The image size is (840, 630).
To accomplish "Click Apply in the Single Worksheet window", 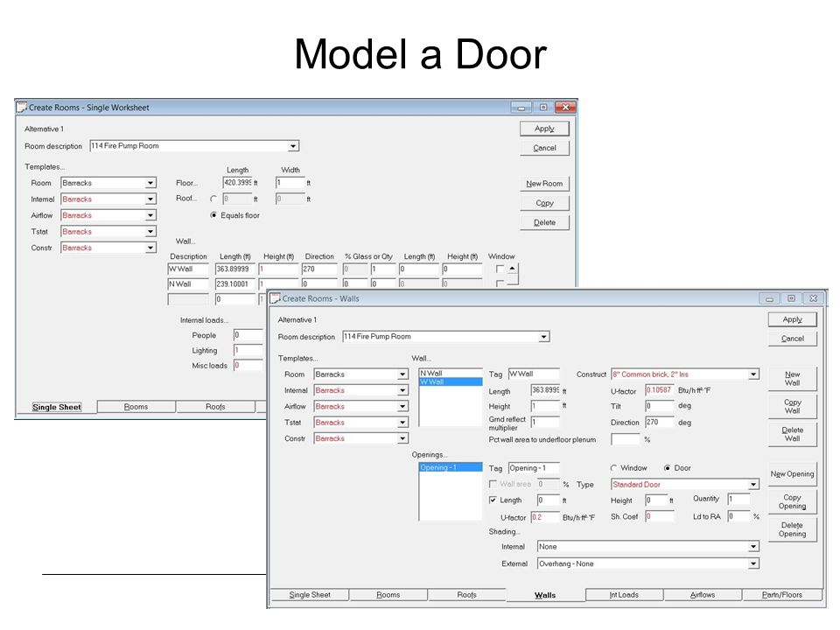I will coord(544,129).
